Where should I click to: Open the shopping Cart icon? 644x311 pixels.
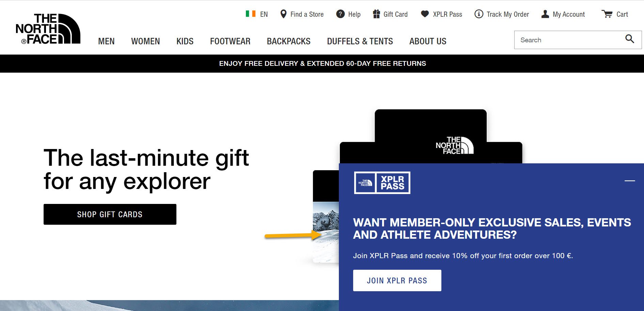pyautogui.click(x=607, y=14)
